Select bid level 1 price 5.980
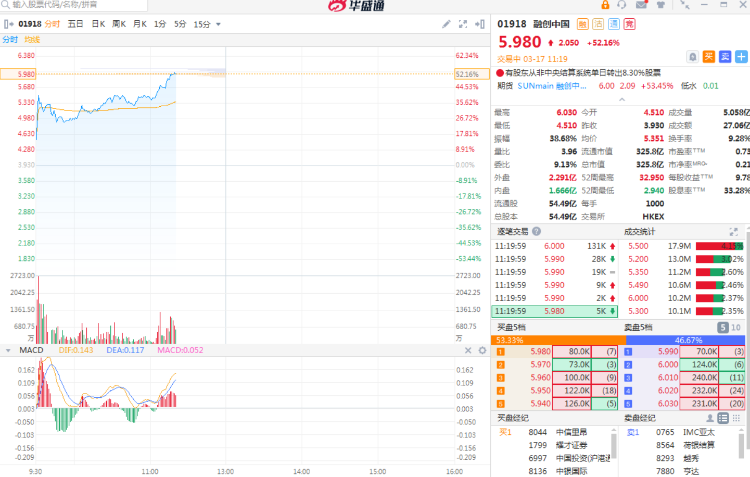Image resolution: width=750 pixels, height=477 pixels. [540, 352]
